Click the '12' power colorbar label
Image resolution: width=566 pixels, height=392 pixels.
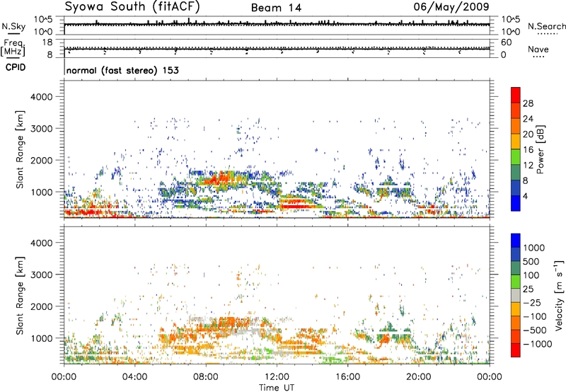(528, 166)
